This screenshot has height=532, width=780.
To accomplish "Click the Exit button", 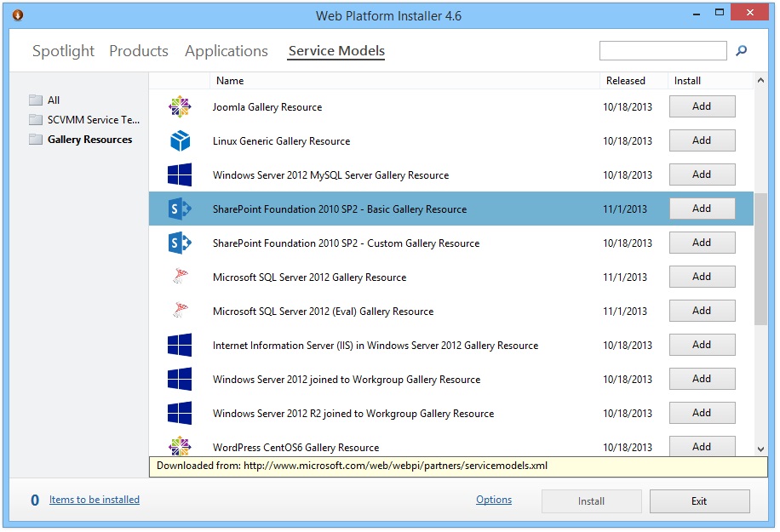I will coord(699,501).
